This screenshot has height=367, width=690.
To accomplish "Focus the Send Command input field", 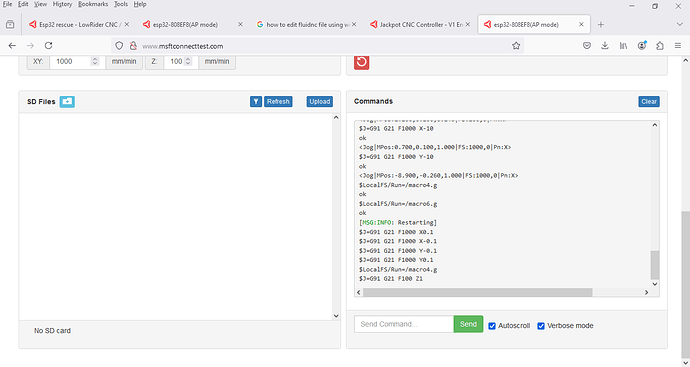I will [404, 324].
